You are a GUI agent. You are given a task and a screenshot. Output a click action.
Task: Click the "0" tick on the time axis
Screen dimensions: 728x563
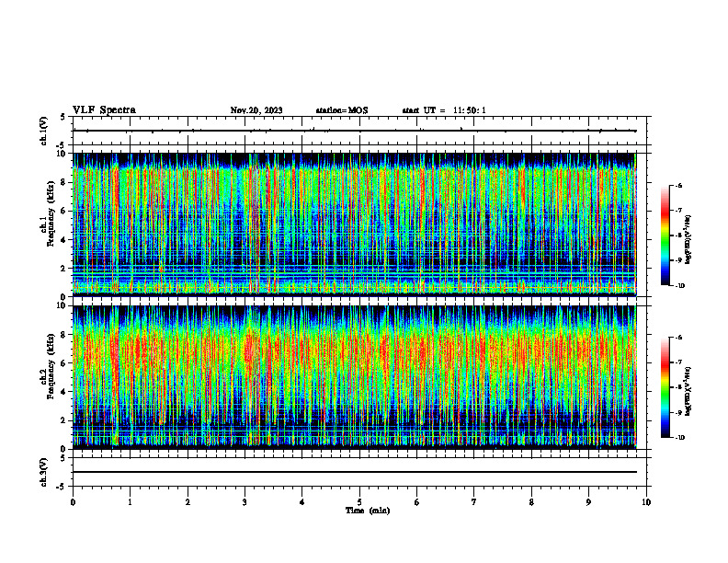(73, 502)
